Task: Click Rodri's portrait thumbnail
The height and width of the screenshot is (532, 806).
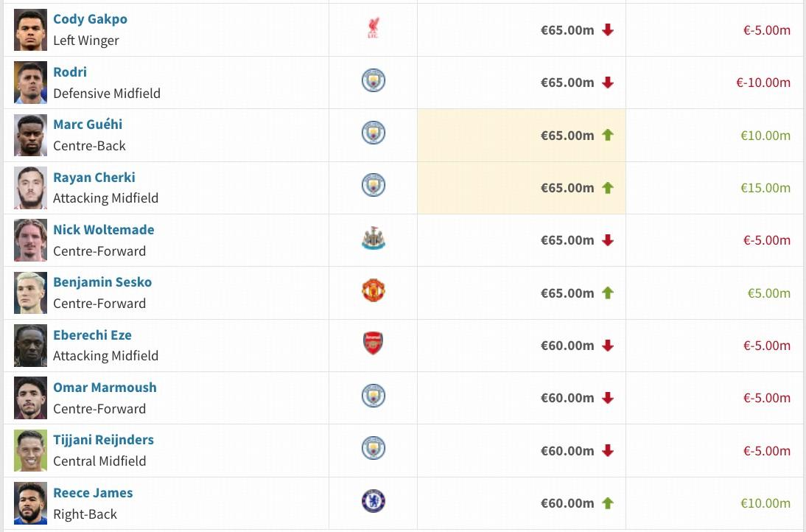Action: pos(30,83)
